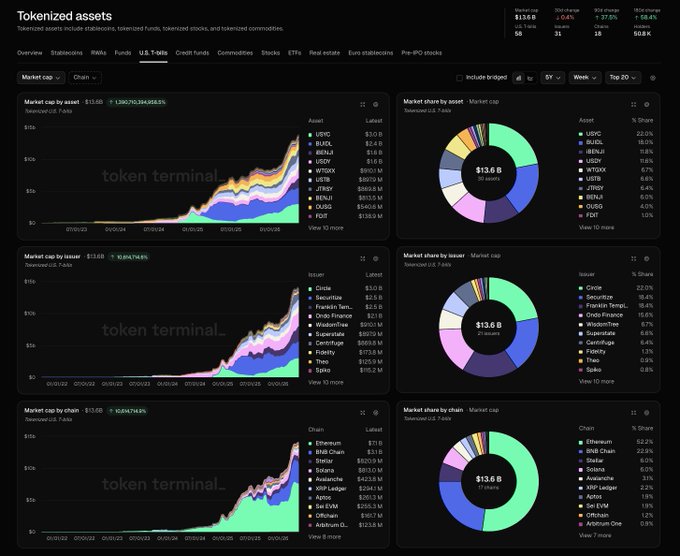Open the Chain filter dropdown
The width and height of the screenshot is (680, 556).
[85, 77]
